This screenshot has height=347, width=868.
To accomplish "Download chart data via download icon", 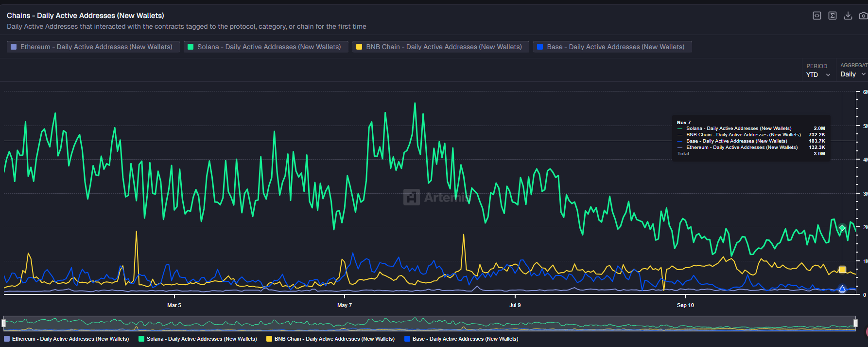I will 848,16.
